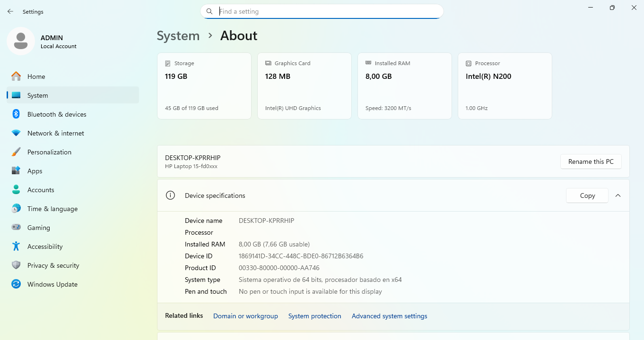Screen dimensions: 644x340
Task: Click the Privacy & security shield icon
Action: [16, 265]
